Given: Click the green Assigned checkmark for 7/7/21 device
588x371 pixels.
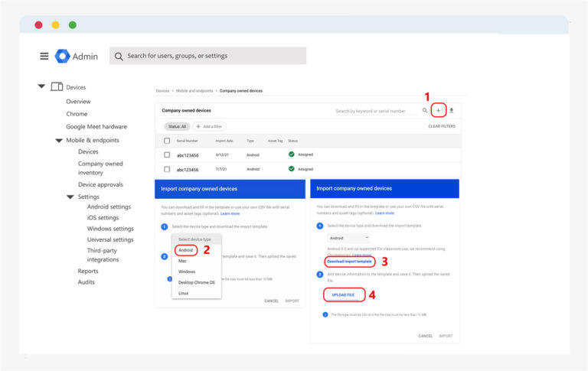Looking at the screenshot, I should tap(291, 169).
